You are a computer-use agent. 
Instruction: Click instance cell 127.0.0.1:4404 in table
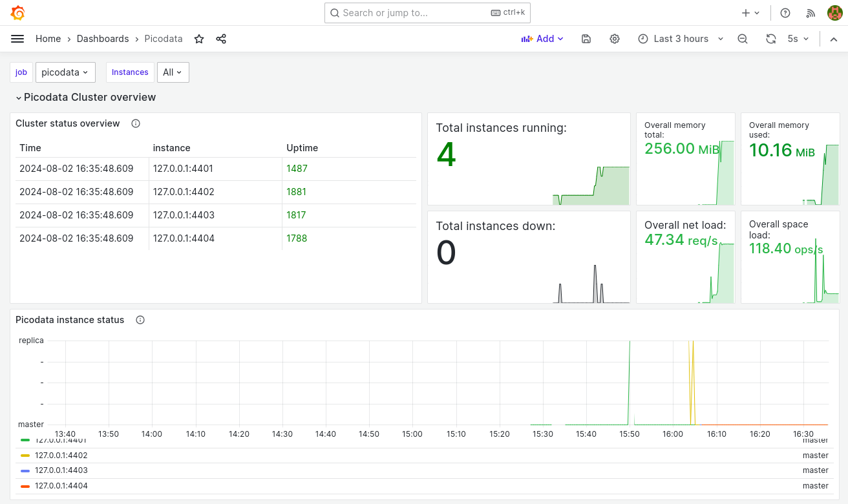click(x=184, y=238)
